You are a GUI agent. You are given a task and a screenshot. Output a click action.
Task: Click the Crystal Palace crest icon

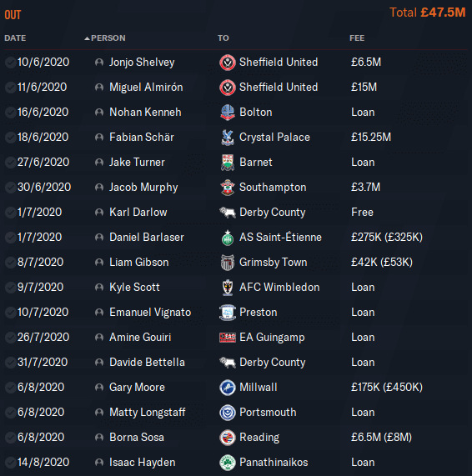pos(227,138)
